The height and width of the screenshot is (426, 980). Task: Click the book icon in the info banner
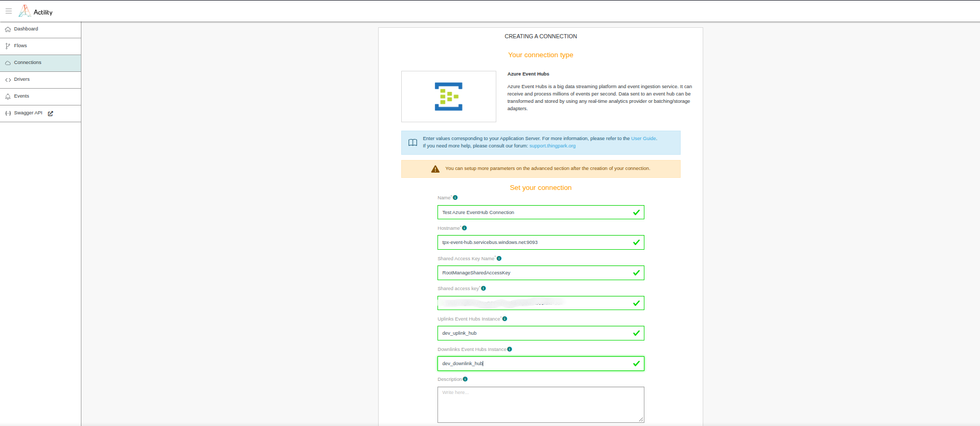pos(413,143)
